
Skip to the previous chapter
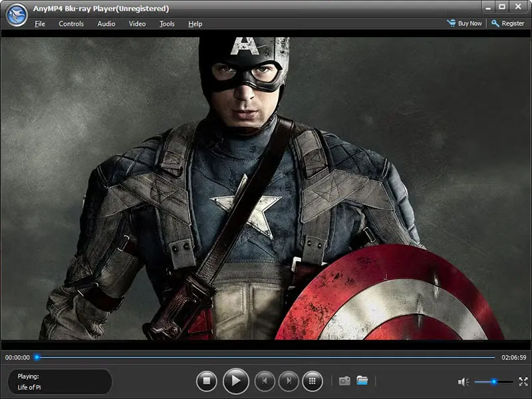pos(265,381)
